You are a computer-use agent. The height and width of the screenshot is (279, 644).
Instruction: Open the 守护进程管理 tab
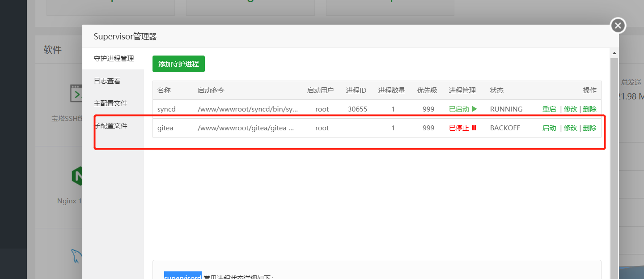114,58
